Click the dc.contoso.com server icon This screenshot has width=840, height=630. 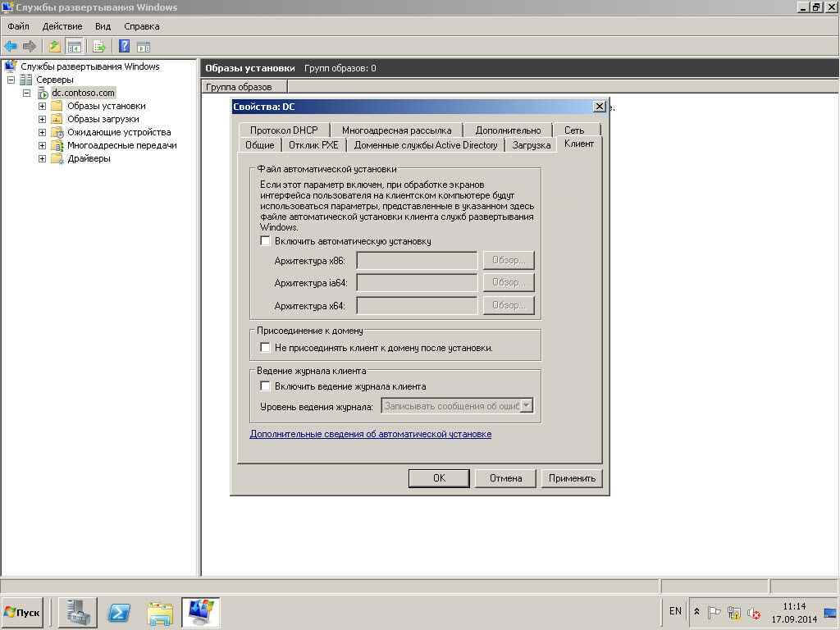(43, 93)
